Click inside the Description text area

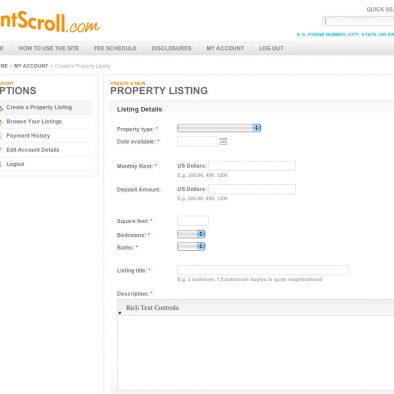tap(256, 353)
